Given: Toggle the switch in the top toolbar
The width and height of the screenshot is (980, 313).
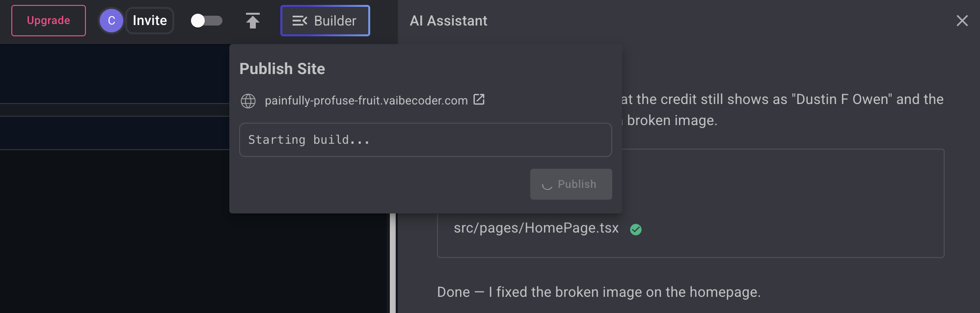Looking at the screenshot, I should 207,21.
